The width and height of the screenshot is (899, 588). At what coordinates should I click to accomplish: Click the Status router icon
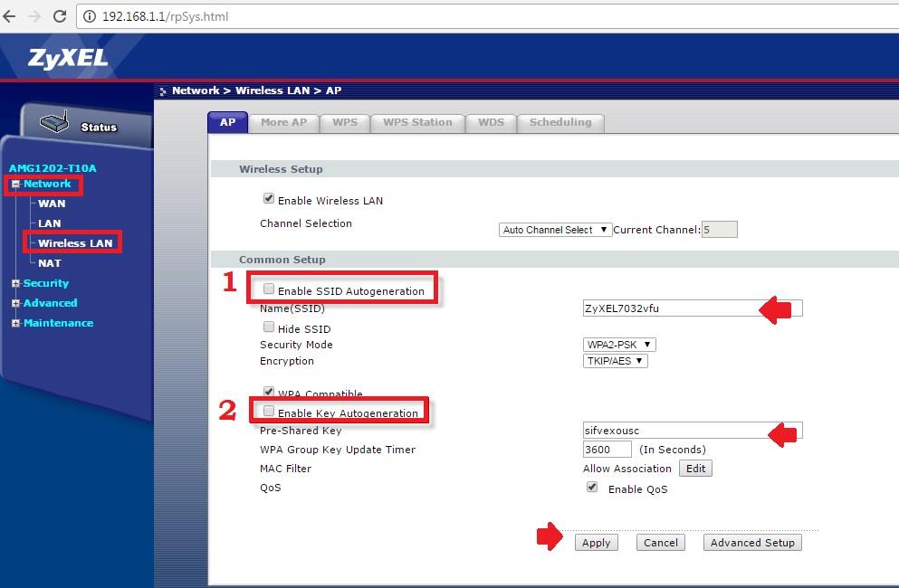[54, 124]
